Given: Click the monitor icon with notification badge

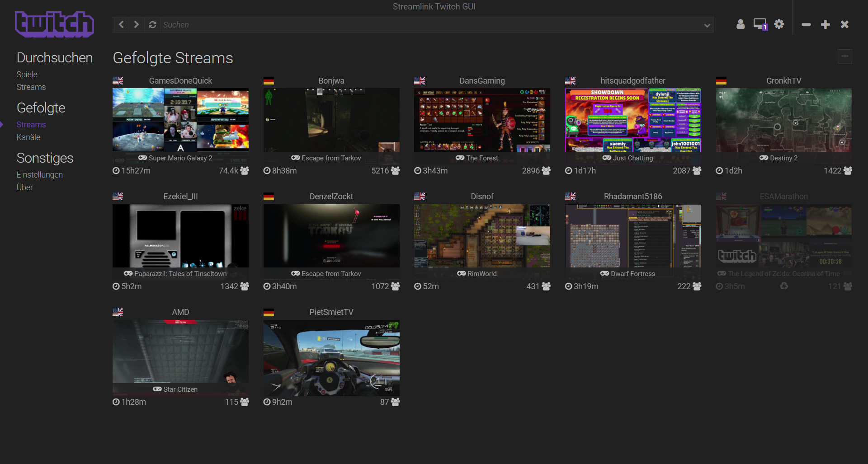Looking at the screenshot, I should 760,23.
